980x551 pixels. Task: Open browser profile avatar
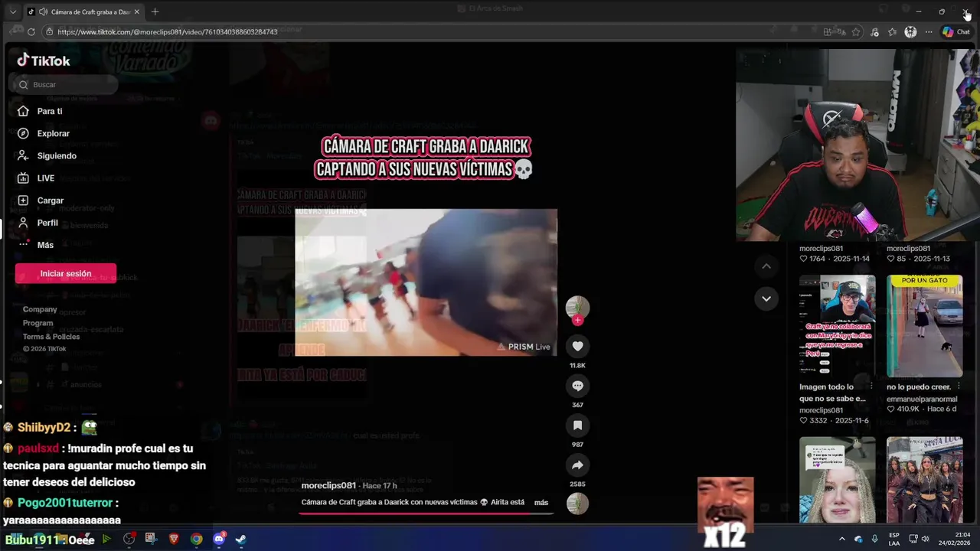pos(910,32)
